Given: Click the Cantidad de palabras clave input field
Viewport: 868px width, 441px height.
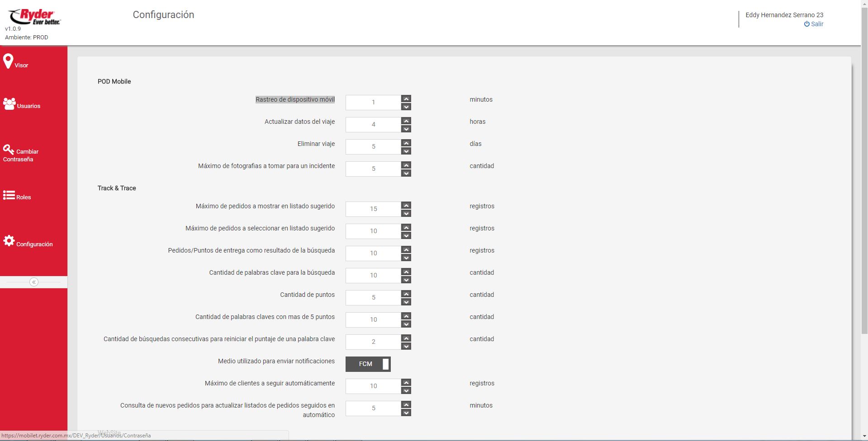Looking at the screenshot, I should coord(373,276).
